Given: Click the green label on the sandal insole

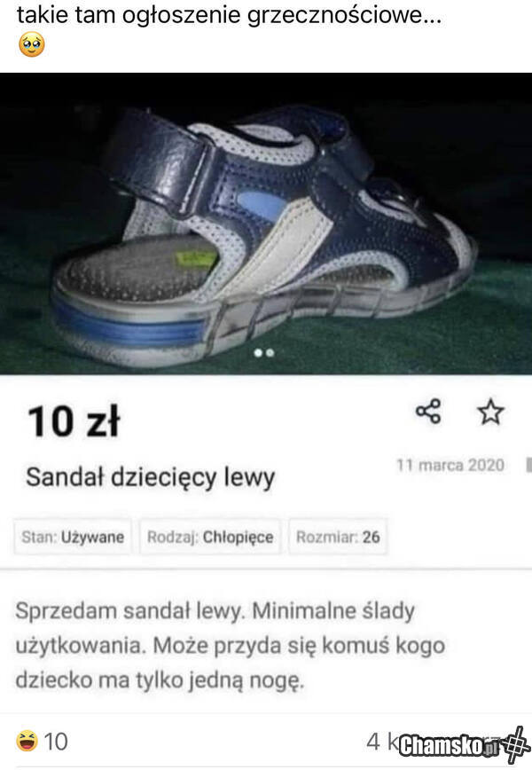Looking at the screenshot, I should point(196,258).
